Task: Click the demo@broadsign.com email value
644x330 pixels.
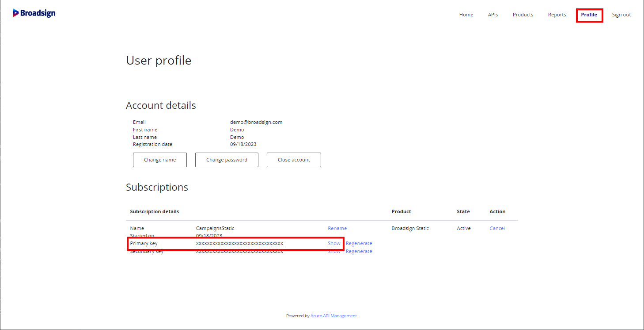Action: [x=256, y=122]
